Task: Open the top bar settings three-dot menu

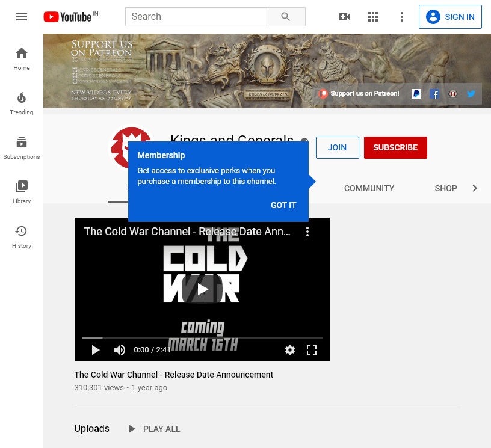Action: (402, 17)
